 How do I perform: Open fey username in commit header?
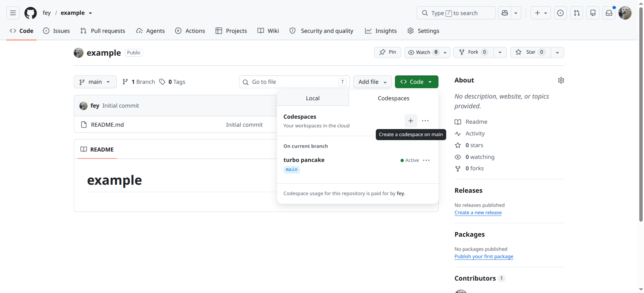95,106
